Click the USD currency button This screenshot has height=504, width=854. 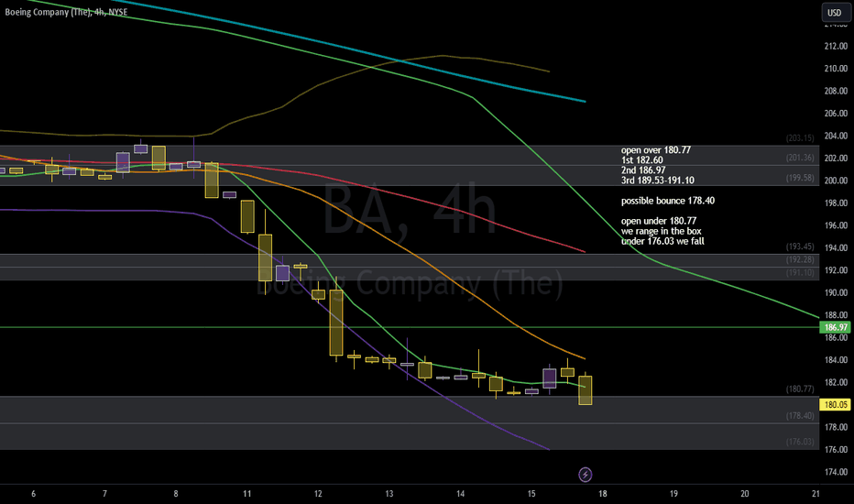[835, 12]
